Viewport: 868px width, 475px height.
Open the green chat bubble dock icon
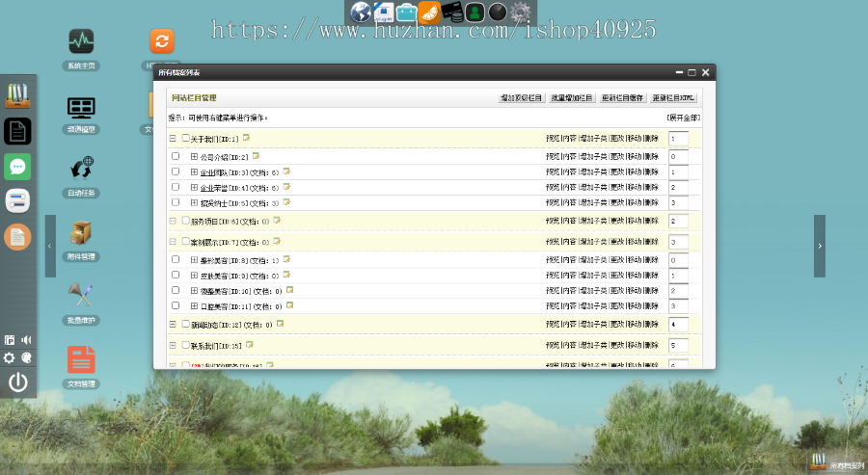point(17,167)
